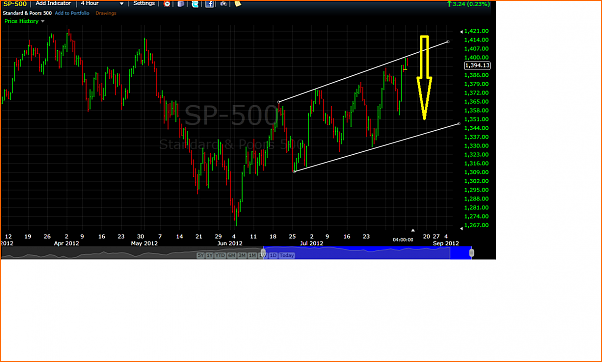Screen dimensions: 602x362
Task: Click the 1,267.00 price axis label
Action: (476, 225)
